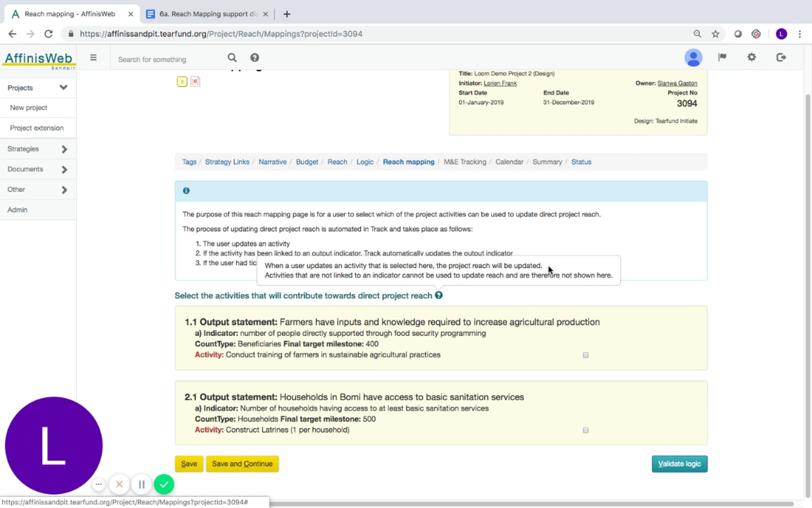
Task: Collapse the Projects sidebar menu
Action: tap(38, 88)
